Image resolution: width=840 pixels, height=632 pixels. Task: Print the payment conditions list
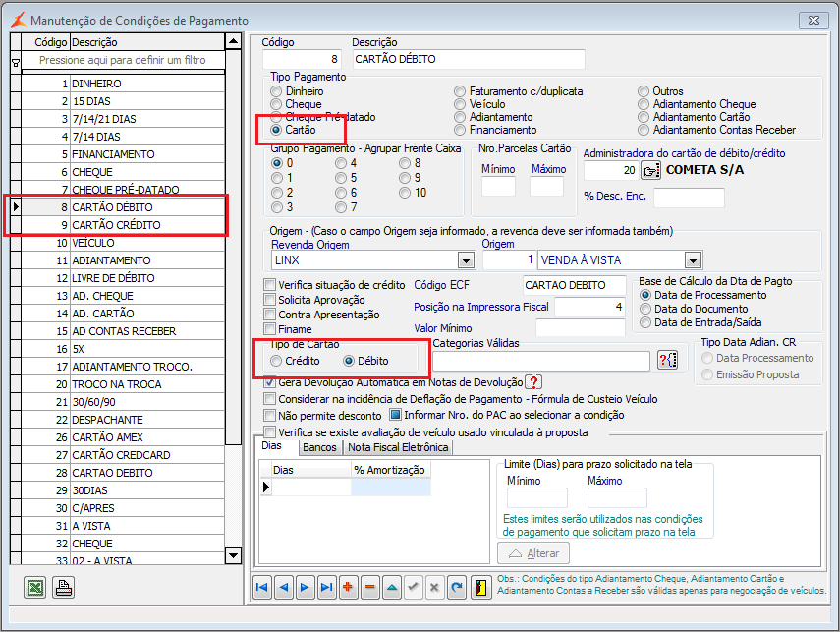pos(63,588)
